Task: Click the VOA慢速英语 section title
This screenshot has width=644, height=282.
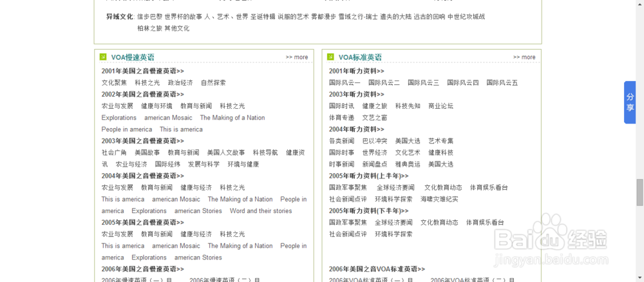Action: point(133,57)
